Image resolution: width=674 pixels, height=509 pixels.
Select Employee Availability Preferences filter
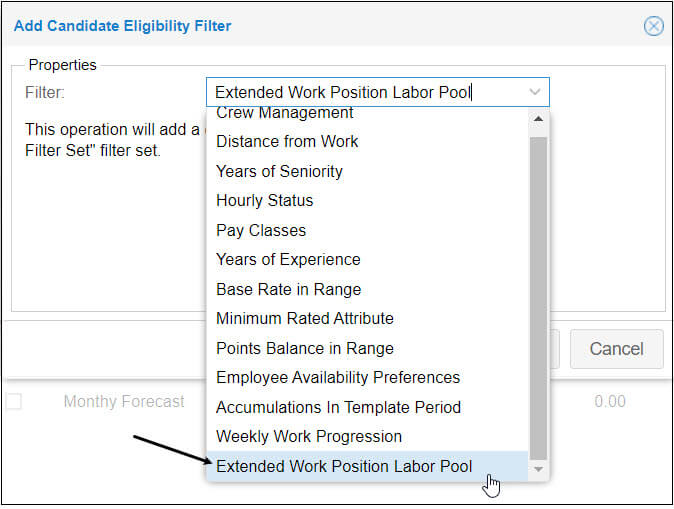(338, 378)
